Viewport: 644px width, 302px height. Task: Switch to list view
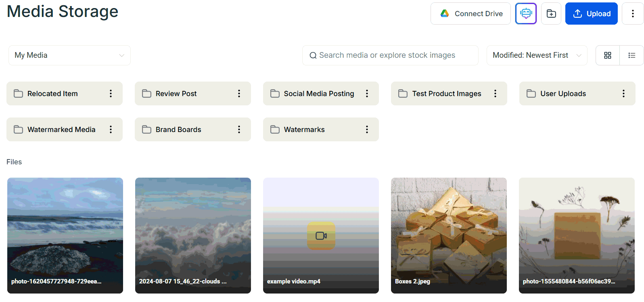631,55
